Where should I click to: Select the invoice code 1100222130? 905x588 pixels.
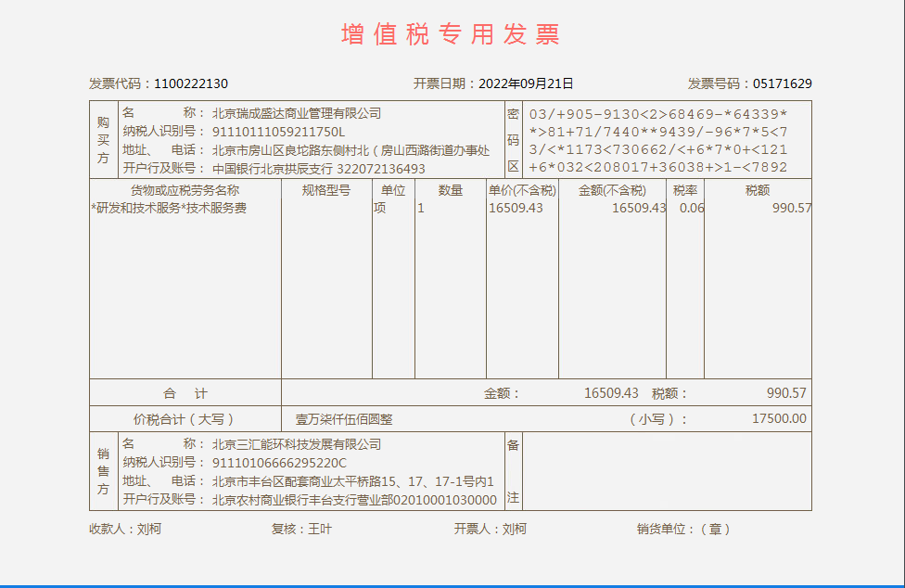(191, 83)
